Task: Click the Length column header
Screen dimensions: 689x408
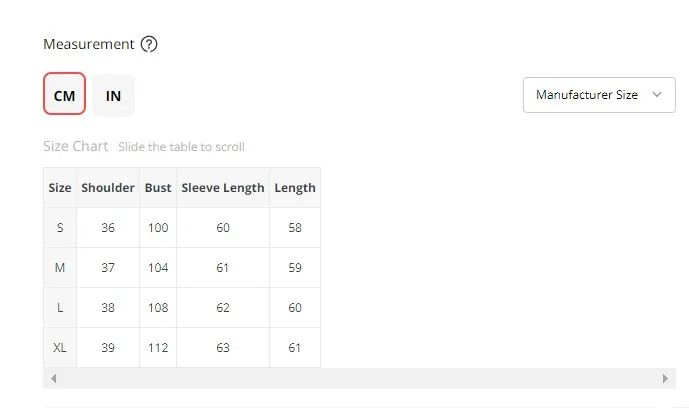Action: (295, 188)
